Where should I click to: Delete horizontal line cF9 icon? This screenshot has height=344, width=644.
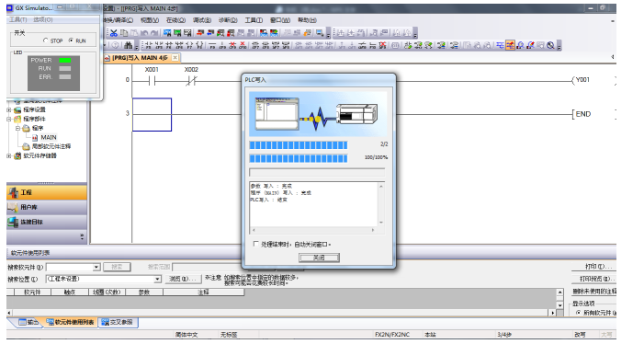coord(232,45)
